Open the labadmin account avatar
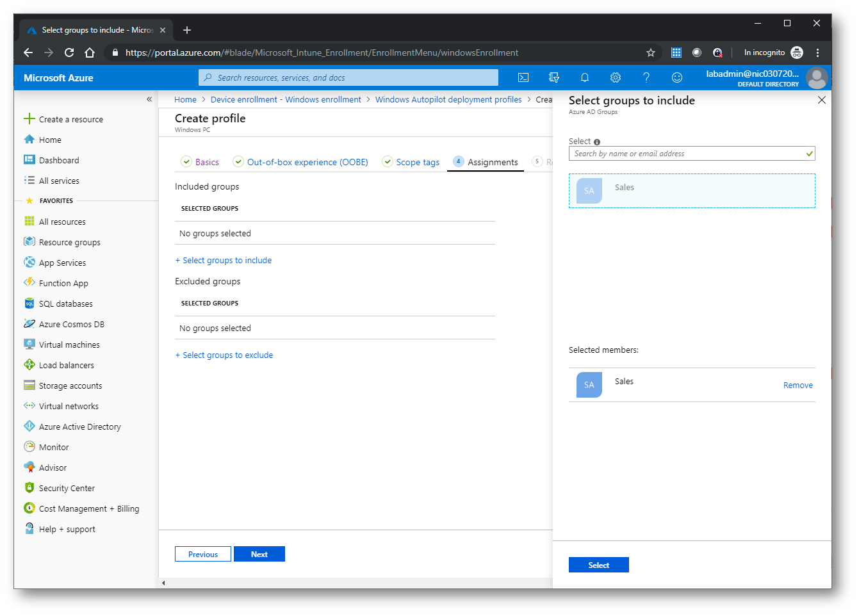This screenshot has width=859, height=616. [x=817, y=78]
